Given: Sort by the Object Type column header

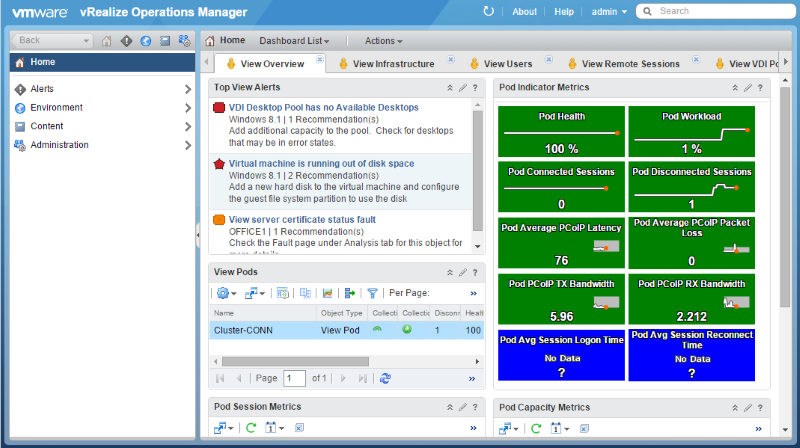Looking at the screenshot, I should coord(341,313).
